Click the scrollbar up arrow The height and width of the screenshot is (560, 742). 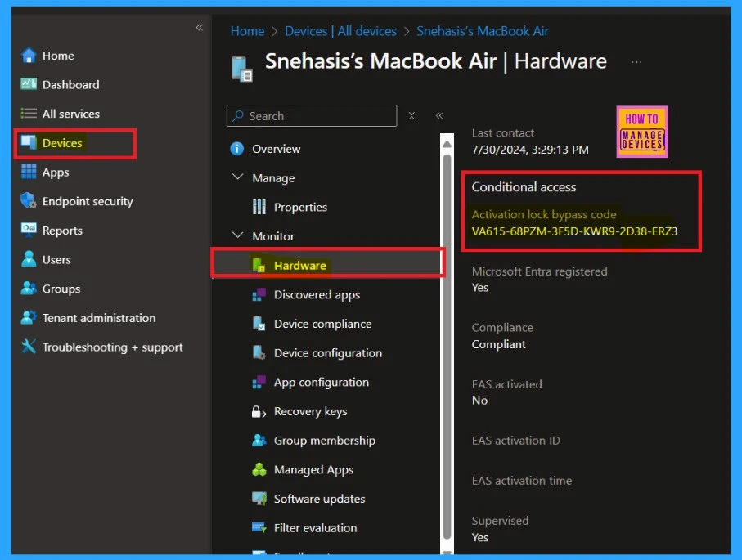click(447, 144)
